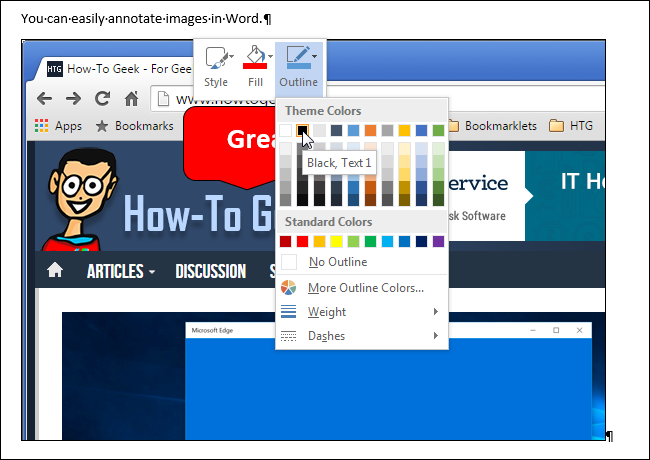The height and width of the screenshot is (460, 650).
Task: Choose standard orange color
Action: coord(319,241)
